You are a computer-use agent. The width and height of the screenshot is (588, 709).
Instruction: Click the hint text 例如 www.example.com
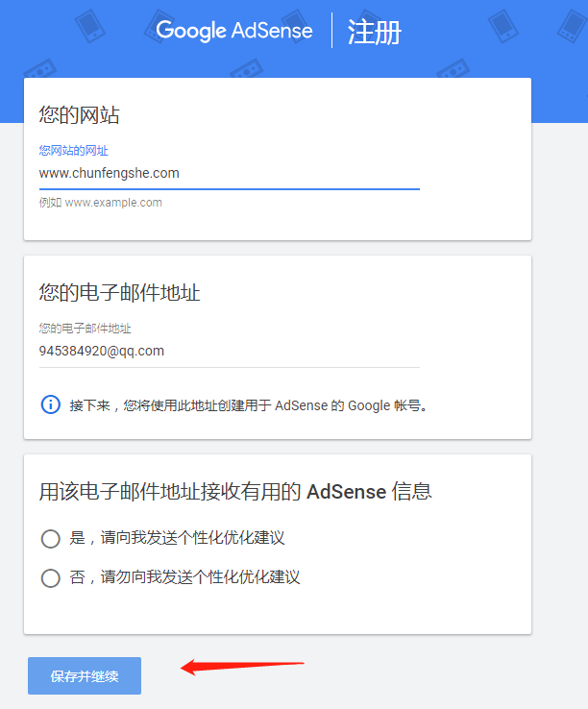coord(101,202)
